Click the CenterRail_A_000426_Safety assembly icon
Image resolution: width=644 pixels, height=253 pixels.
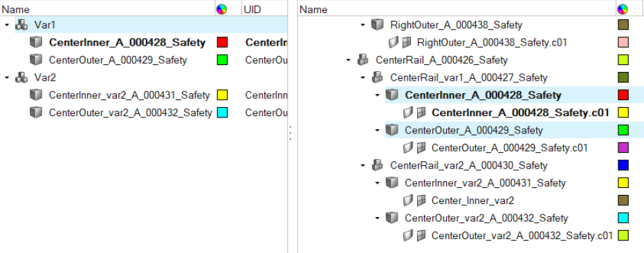coord(362,60)
